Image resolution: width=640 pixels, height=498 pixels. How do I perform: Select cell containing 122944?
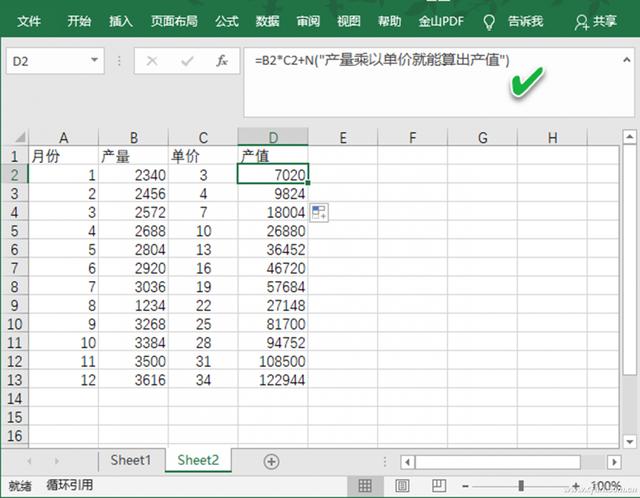[273, 380]
